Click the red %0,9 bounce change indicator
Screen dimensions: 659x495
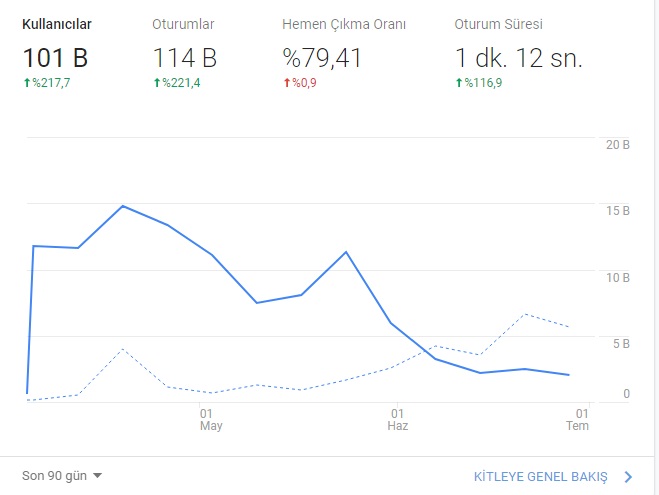pos(300,83)
